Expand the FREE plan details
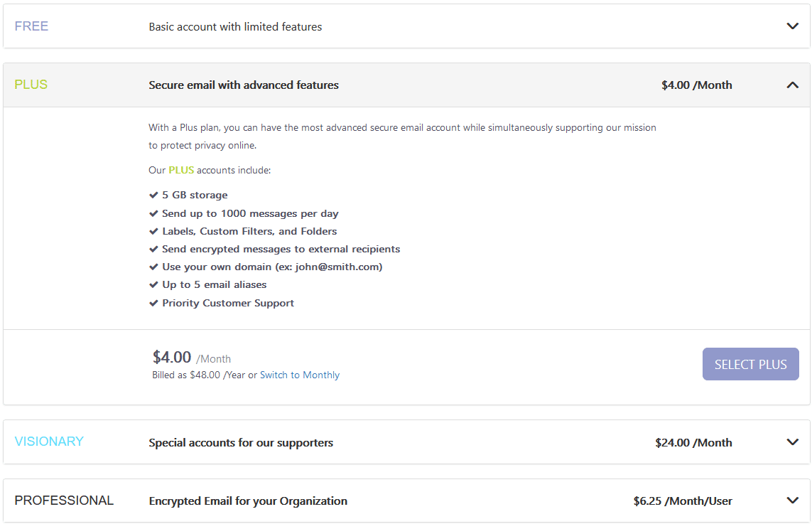This screenshot has height=524, width=812. (792, 26)
